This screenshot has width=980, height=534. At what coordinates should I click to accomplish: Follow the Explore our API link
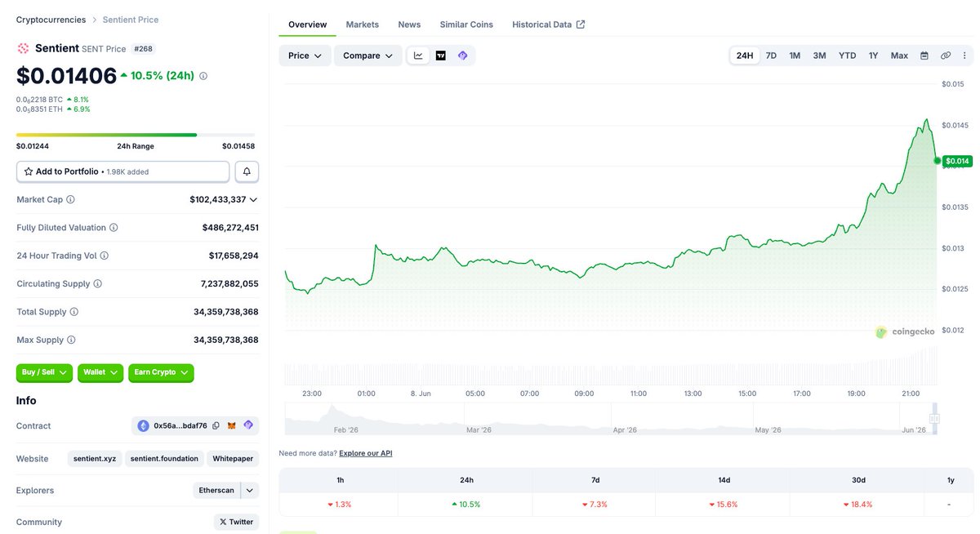[366, 453]
